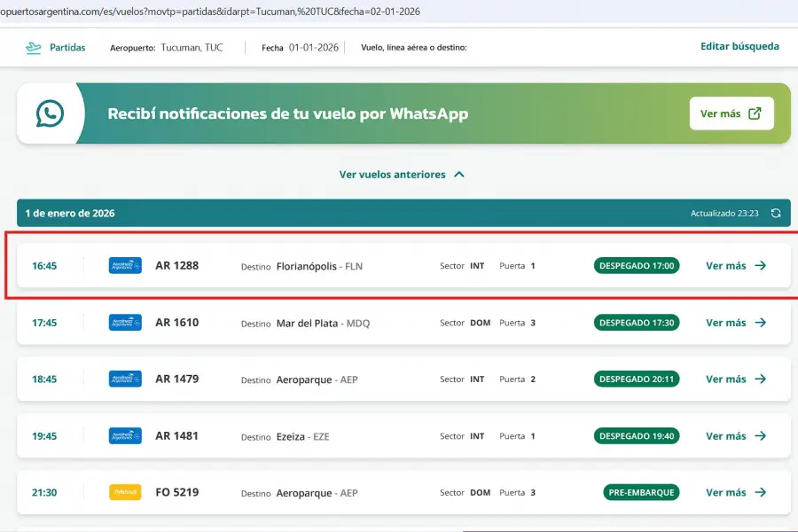Viewport: 798px width, 532px height.
Task: Click Editar búsqueda link
Action: tap(739, 46)
